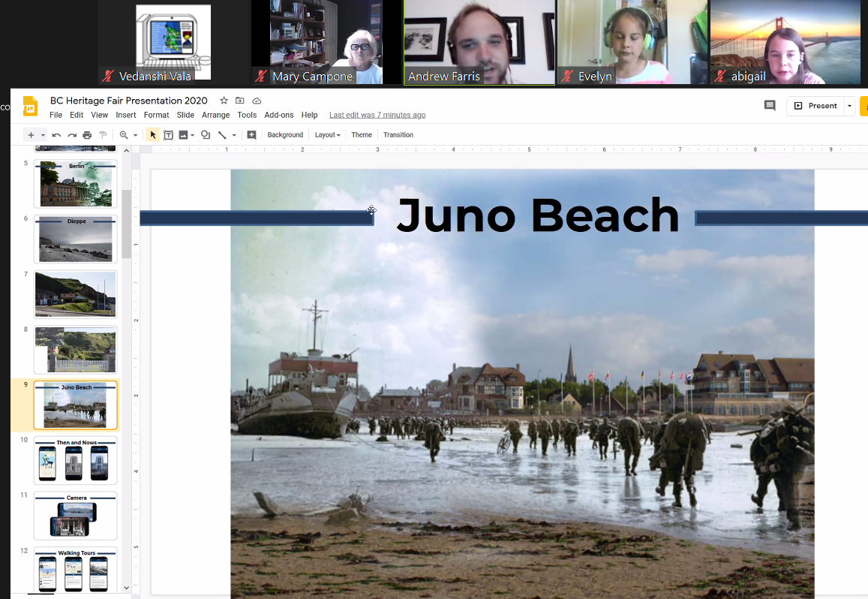Click the slide panel vertical scrollbar
The height and width of the screenshot is (599, 868).
pos(127,224)
